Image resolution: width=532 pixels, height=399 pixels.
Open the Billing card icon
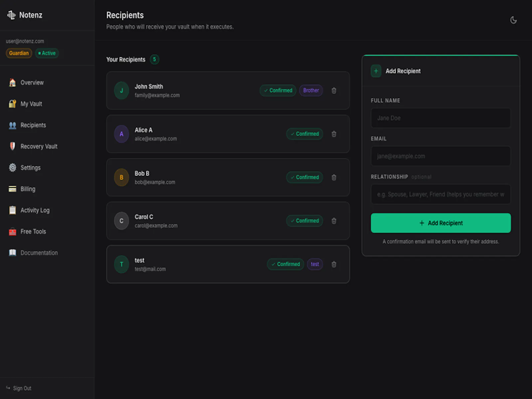[x=13, y=189]
